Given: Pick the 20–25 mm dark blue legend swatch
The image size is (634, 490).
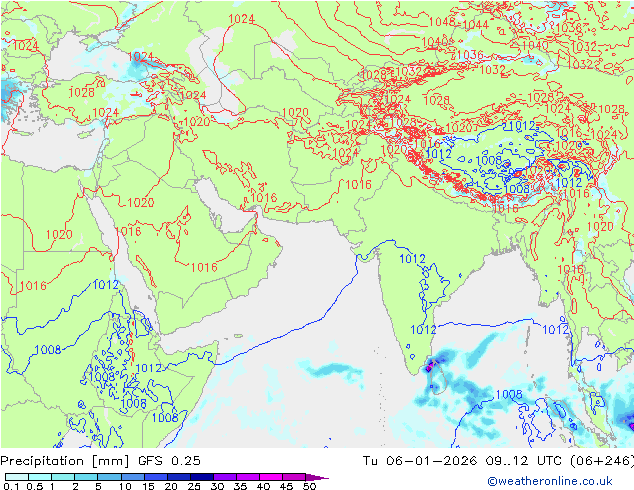Looking at the screenshot, I should (179, 477).
